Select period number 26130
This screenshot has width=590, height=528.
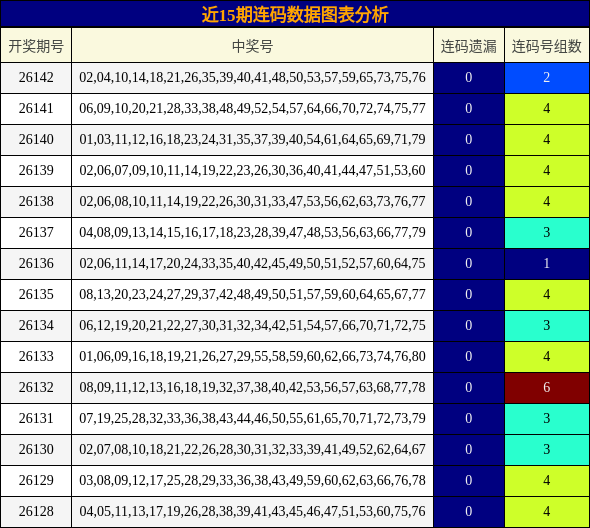coord(36,449)
